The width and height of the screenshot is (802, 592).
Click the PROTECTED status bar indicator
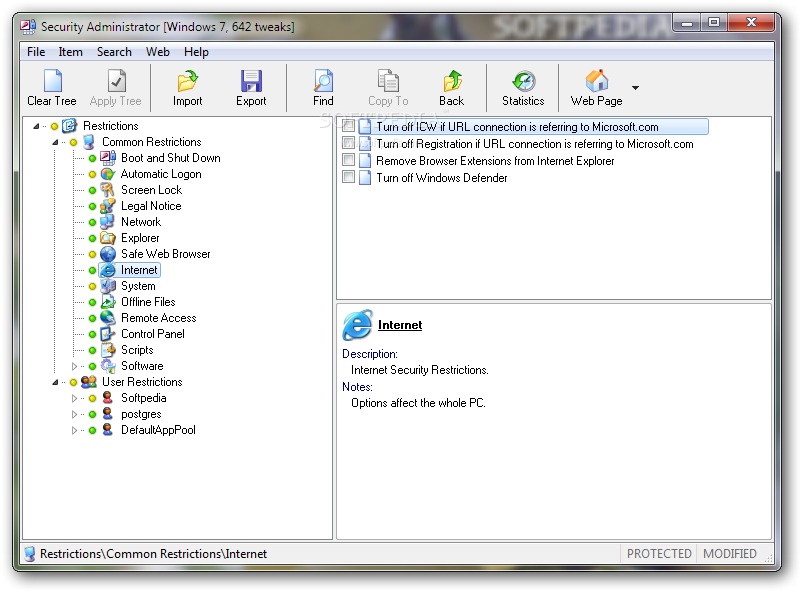click(x=659, y=554)
